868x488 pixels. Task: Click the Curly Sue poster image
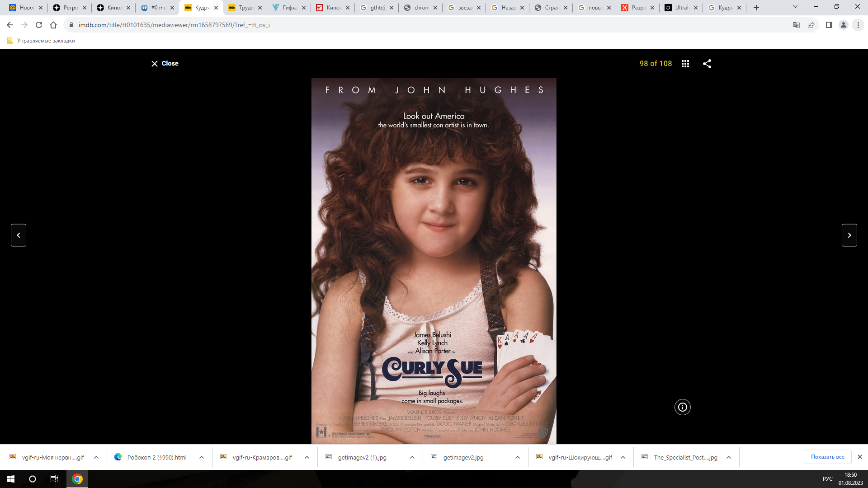(434, 261)
